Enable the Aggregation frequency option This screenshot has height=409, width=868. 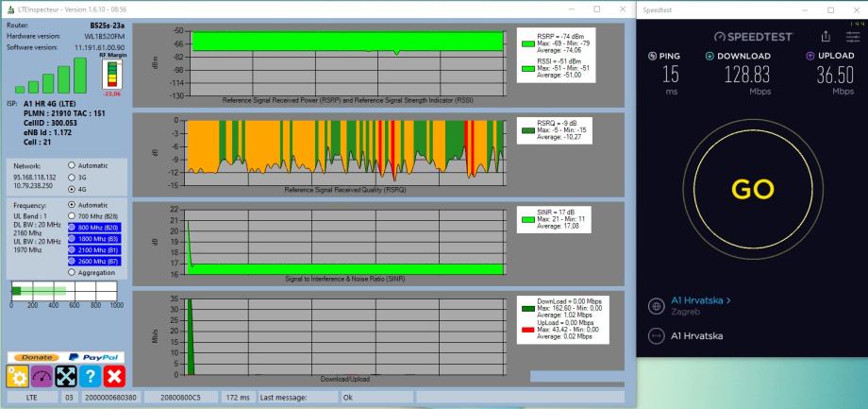[72, 271]
